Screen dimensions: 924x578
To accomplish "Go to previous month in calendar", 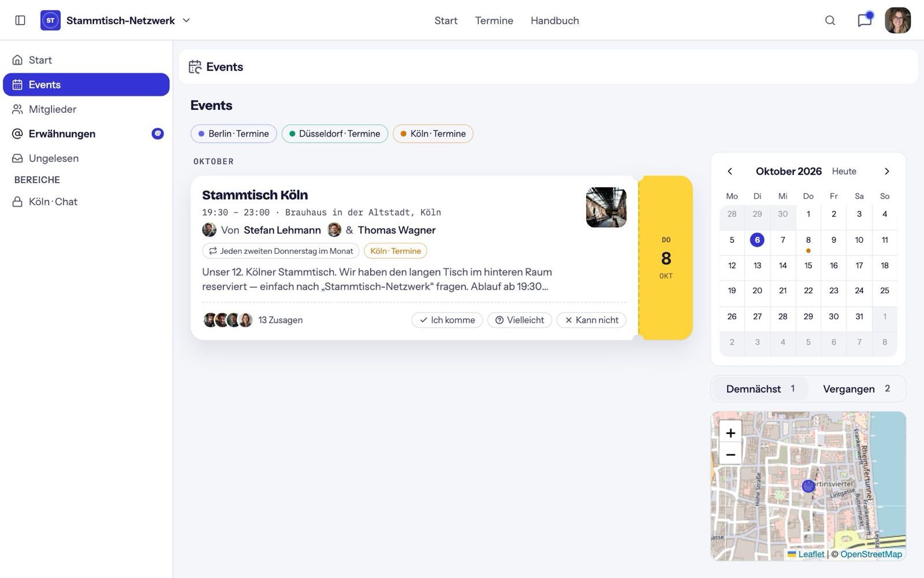I will click(730, 171).
